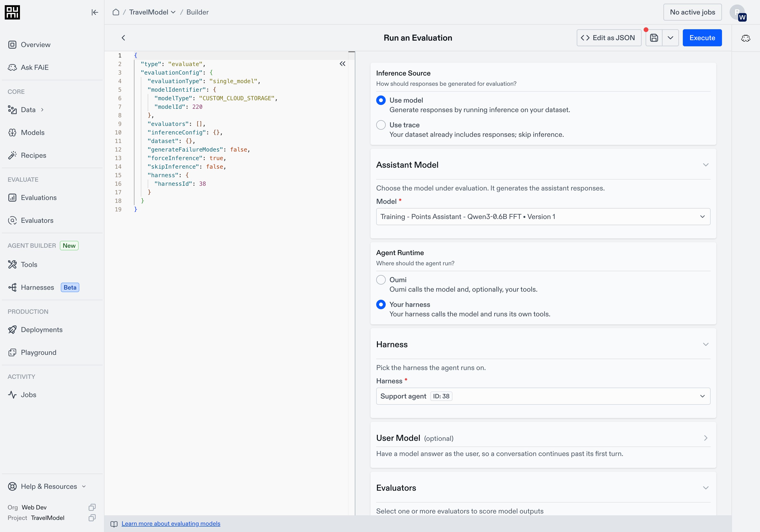Image resolution: width=760 pixels, height=532 pixels.
Task: Collapse the JSON editor with double-chevron icon
Action: click(x=342, y=64)
